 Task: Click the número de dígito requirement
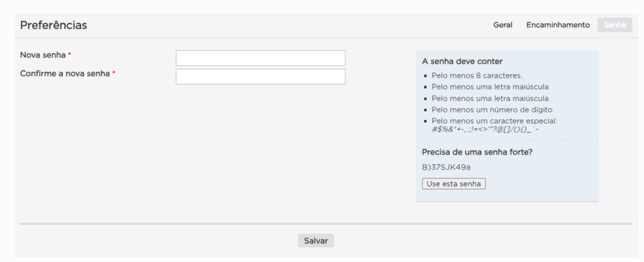[492, 109]
